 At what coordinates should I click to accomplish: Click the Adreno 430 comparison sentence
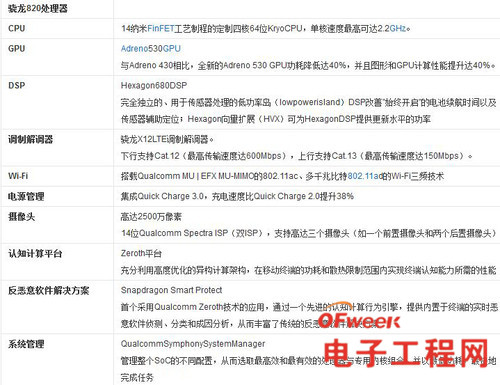coord(308,65)
